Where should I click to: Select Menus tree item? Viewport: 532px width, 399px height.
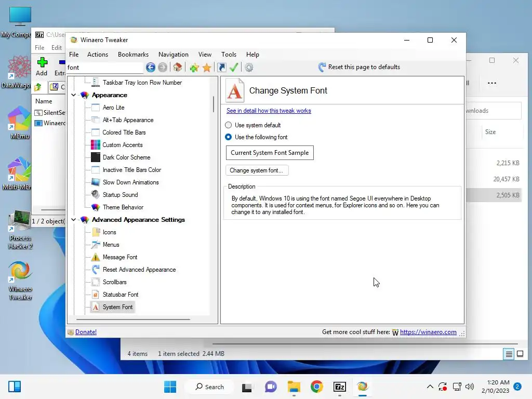tap(111, 245)
